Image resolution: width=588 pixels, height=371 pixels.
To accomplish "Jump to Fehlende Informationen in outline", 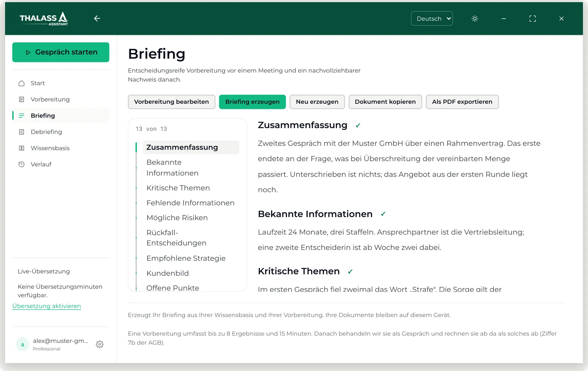I will pos(191,203).
